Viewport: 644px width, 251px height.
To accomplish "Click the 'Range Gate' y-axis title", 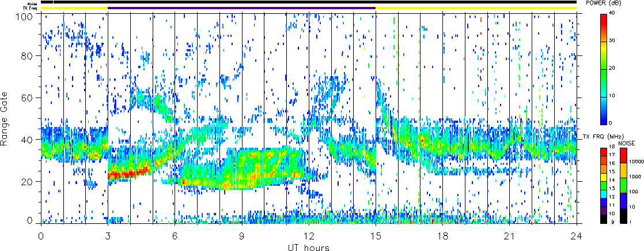I will pos(3,118).
